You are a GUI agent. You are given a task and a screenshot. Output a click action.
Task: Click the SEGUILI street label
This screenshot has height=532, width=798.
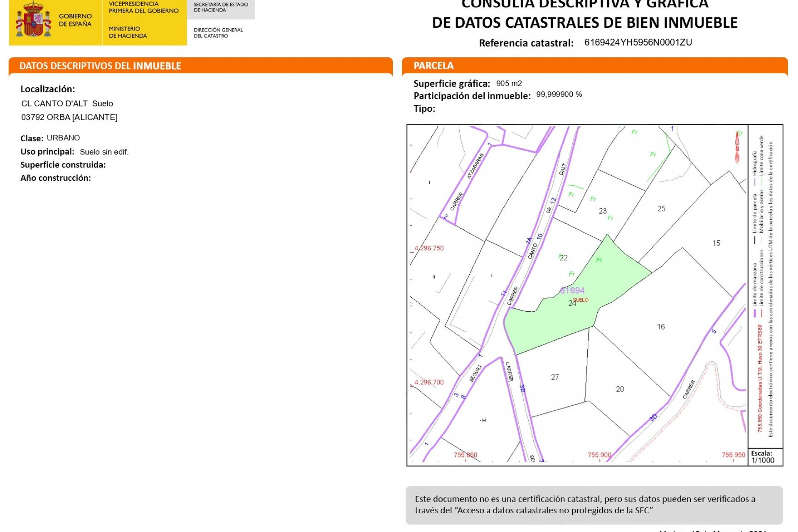click(x=475, y=373)
